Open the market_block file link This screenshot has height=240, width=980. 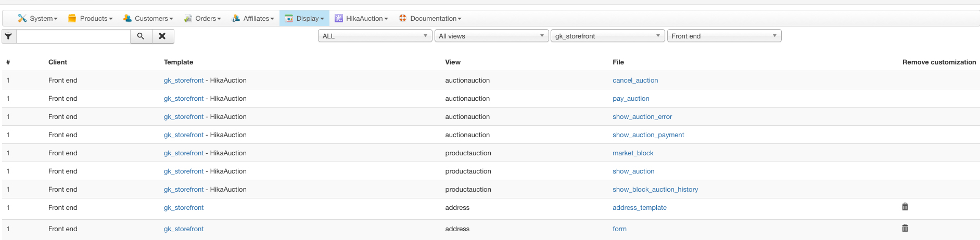[633, 153]
